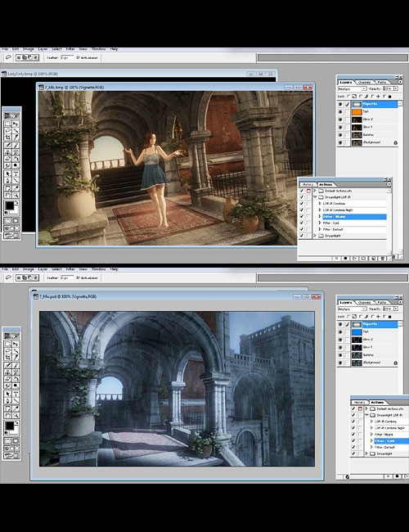
Task: Hide blue Tint layer in lower Layers panel
Action: (340, 331)
